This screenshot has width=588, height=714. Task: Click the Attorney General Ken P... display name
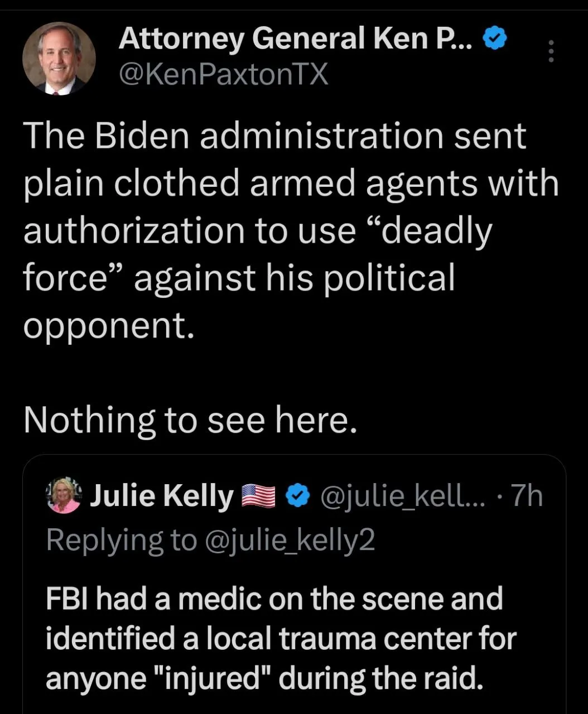[x=296, y=38]
